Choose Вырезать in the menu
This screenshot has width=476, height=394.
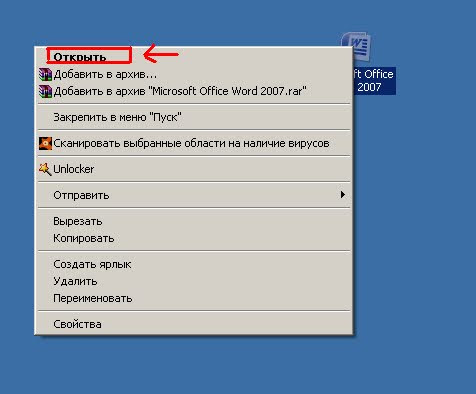193,221
